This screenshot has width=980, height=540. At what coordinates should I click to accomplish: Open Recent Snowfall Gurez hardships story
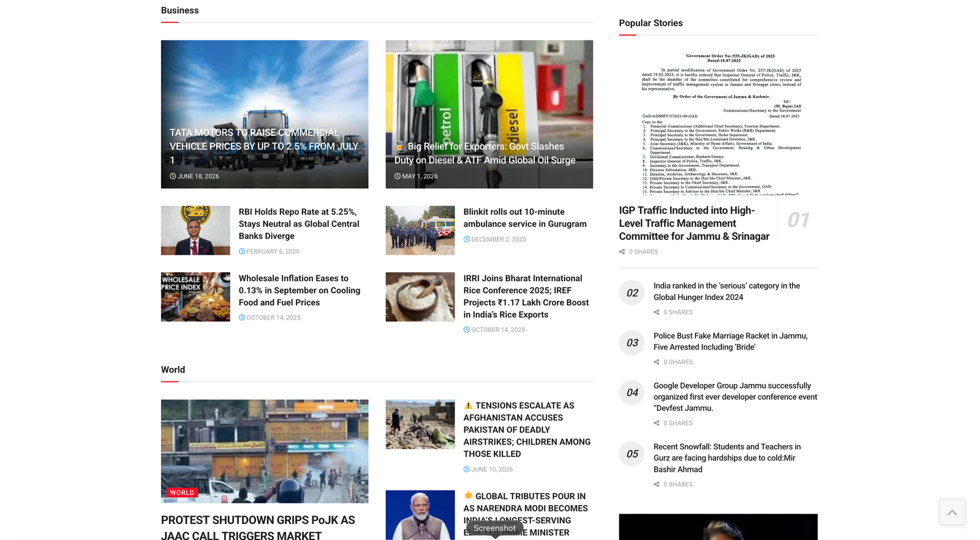tap(727, 458)
